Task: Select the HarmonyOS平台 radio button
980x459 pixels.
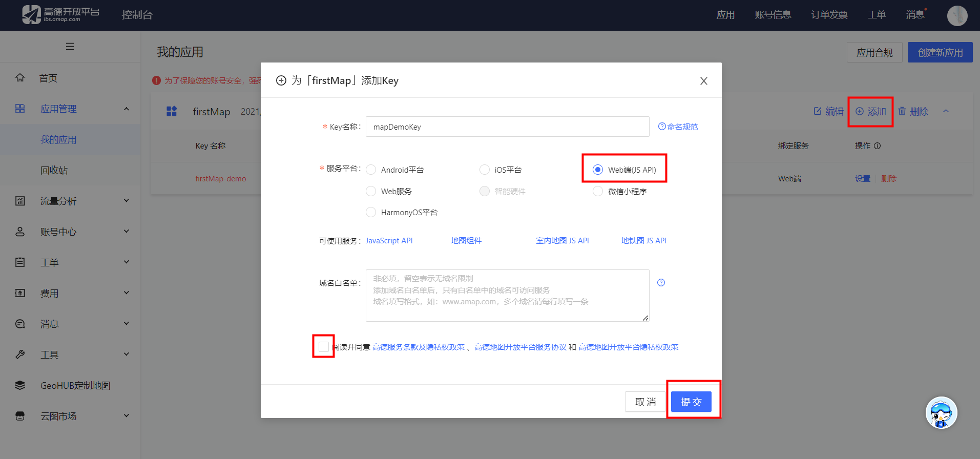Action: coord(371,212)
